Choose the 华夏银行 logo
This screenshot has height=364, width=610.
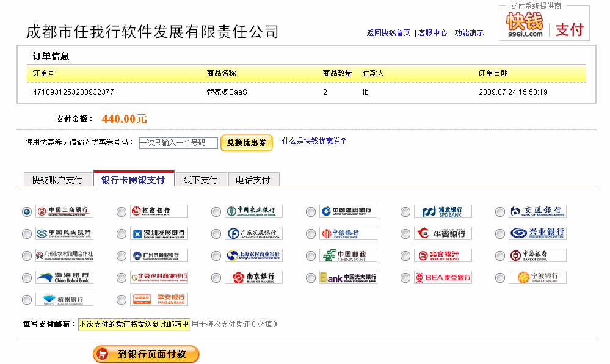443,233
